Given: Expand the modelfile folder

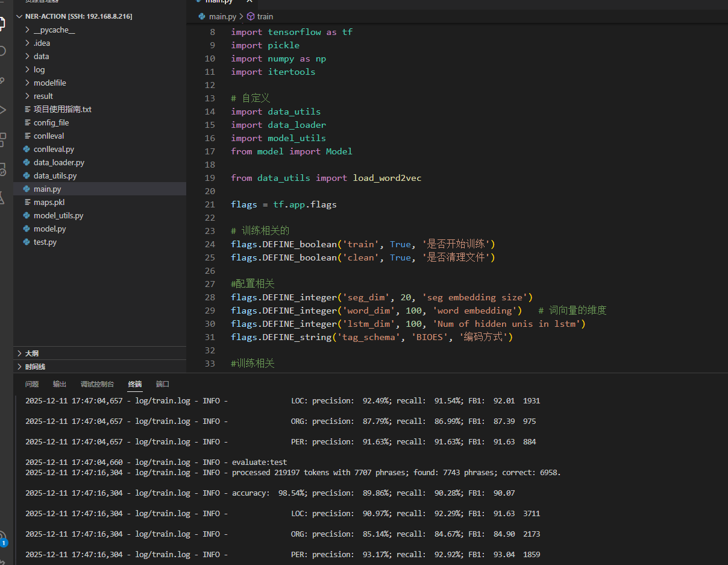Looking at the screenshot, I should point(27,83).
